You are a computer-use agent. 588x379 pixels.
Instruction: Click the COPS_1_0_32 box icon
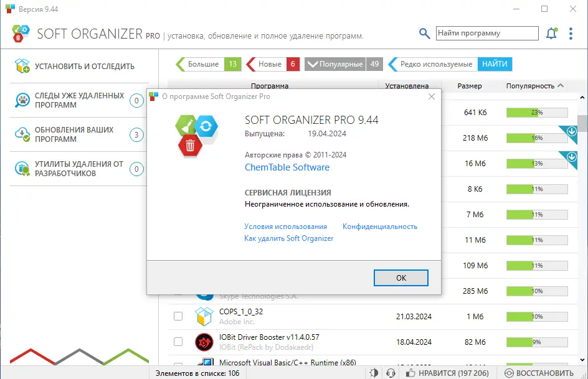point(204,316)
